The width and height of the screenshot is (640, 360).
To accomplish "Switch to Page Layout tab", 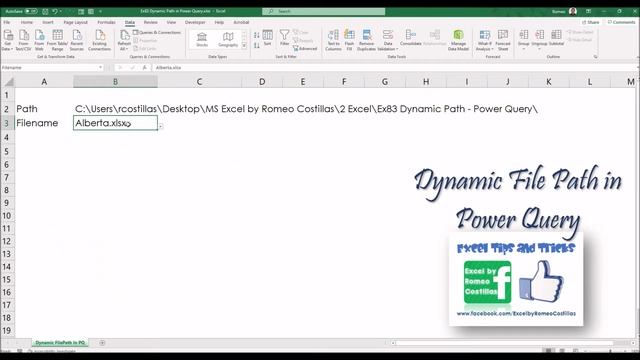I will (76, 22).
